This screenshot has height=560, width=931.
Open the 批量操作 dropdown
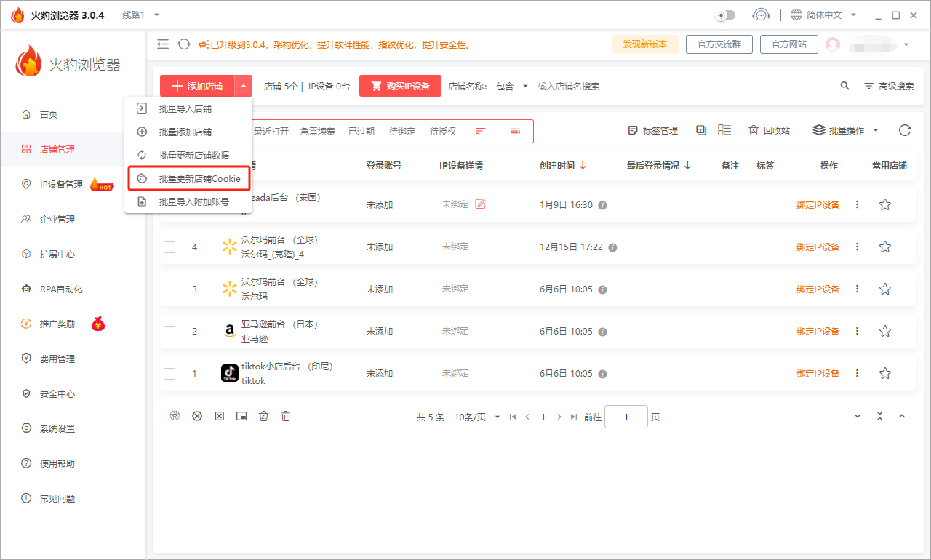coord(845,131)
